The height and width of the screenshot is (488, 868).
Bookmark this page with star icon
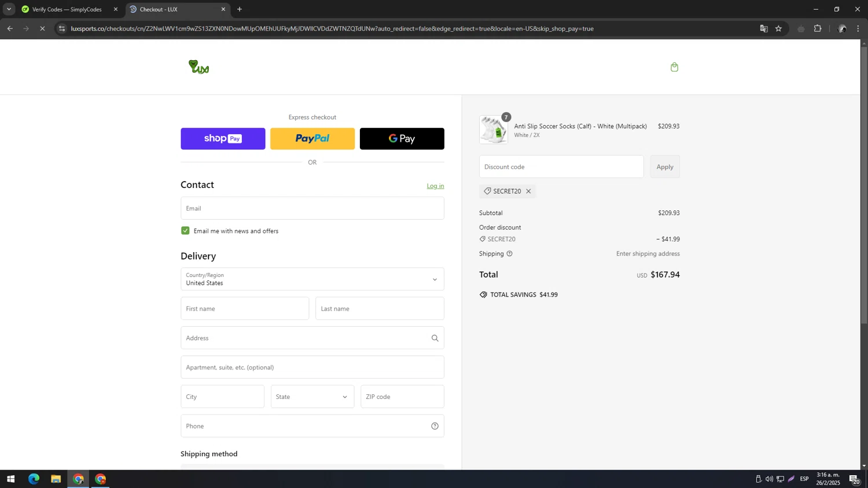778,28
